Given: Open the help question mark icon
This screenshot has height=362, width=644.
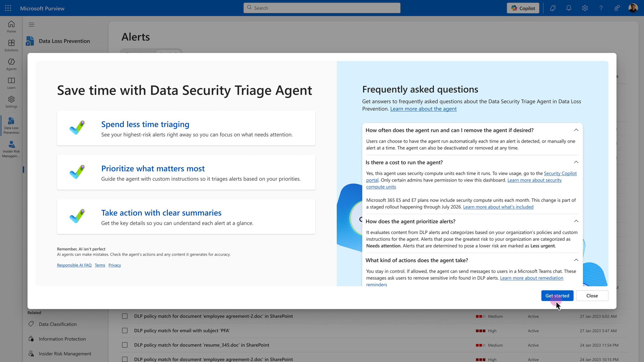Looking at the screenshot, I should pyautogui.click(x=601, y=8).
